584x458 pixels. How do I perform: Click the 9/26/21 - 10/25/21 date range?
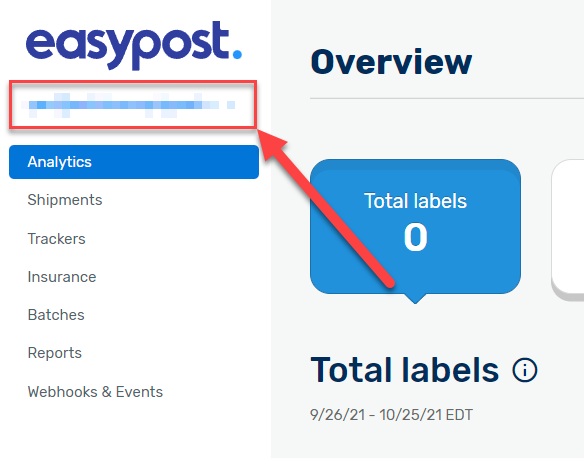(391, 415)
